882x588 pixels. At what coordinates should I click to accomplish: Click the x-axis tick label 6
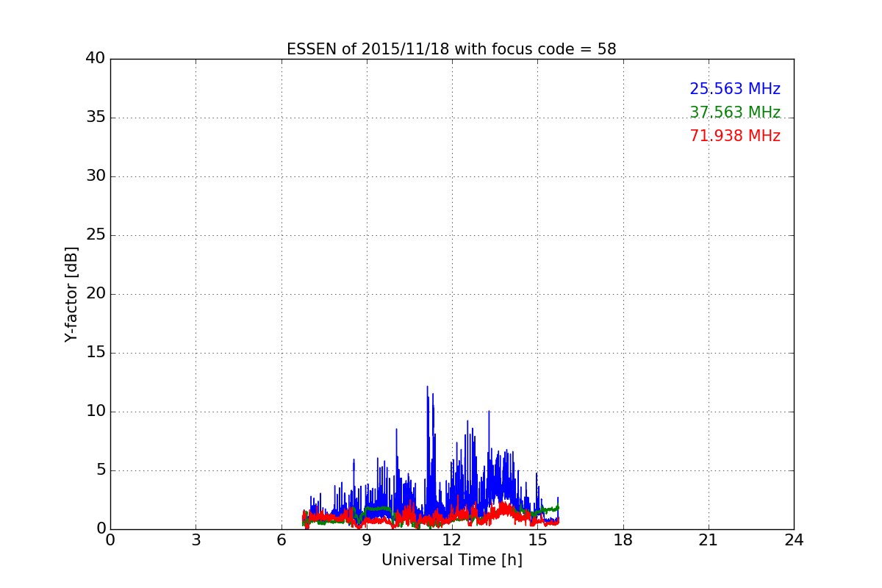tap(282, 540)
